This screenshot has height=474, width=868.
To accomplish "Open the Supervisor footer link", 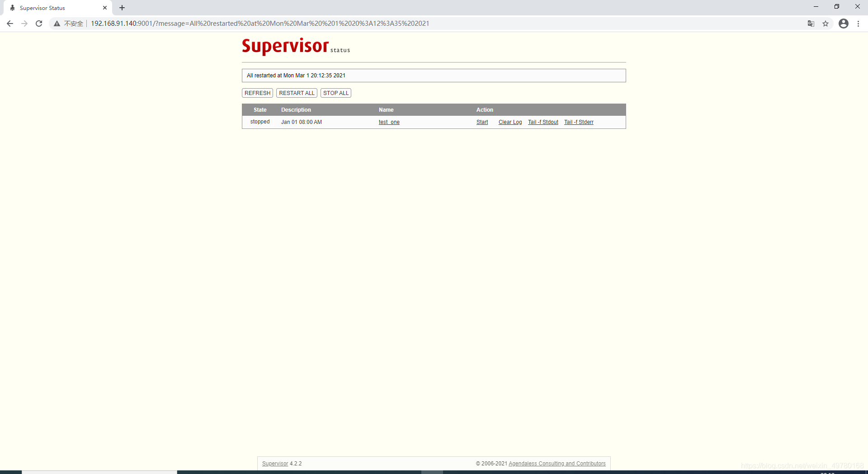I will pyautogui.click(x=275, y=464).
